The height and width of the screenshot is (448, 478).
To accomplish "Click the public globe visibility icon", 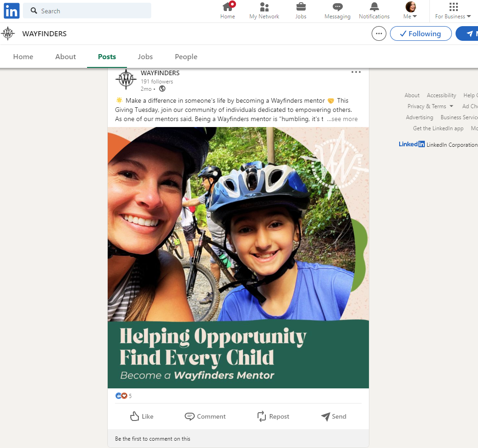I will point(162,88).
